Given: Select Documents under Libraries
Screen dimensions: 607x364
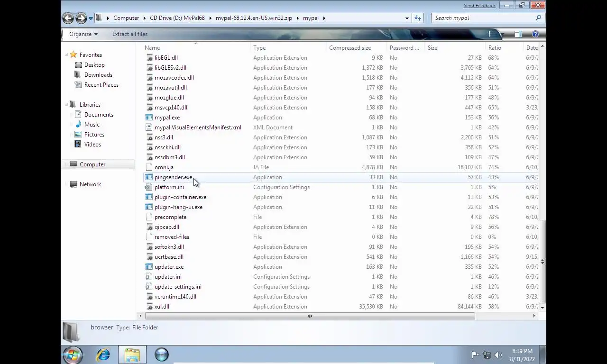Looking at the screenshot, I should pyautogui.click(x=99, y=115).
